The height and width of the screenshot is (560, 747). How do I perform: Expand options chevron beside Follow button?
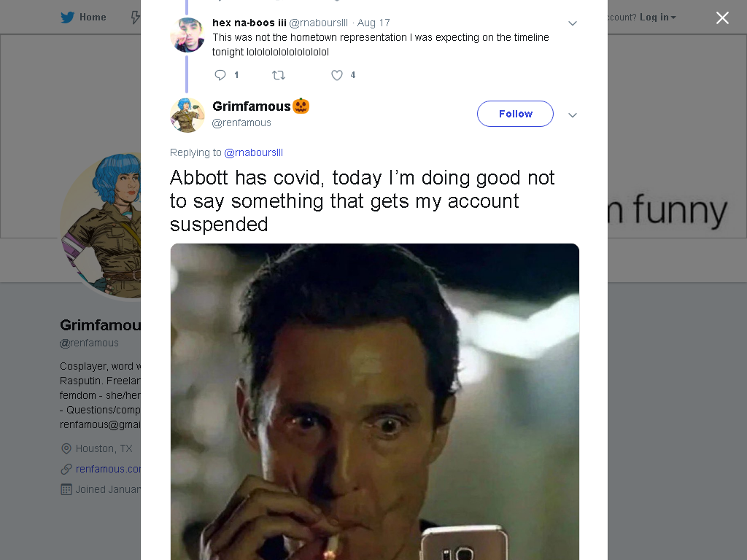(573, 114)
